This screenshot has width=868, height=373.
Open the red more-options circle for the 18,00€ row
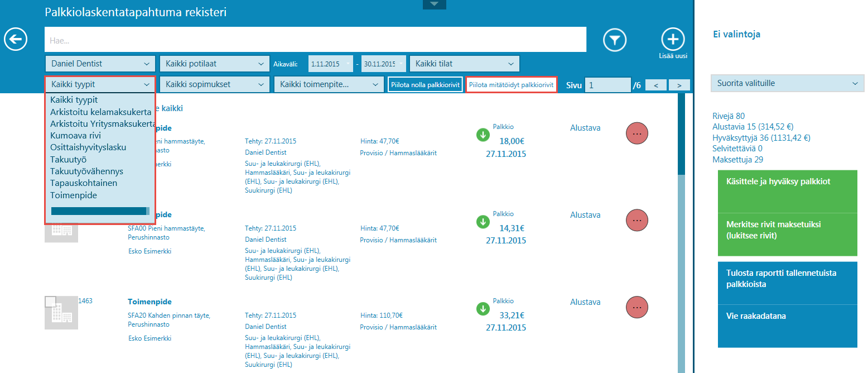pos(638,133)
